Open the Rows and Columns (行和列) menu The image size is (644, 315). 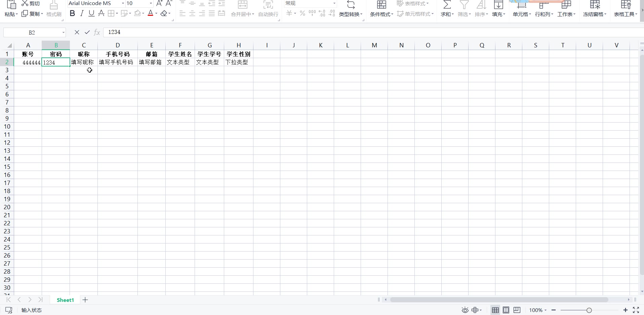(x=544, y=9)
